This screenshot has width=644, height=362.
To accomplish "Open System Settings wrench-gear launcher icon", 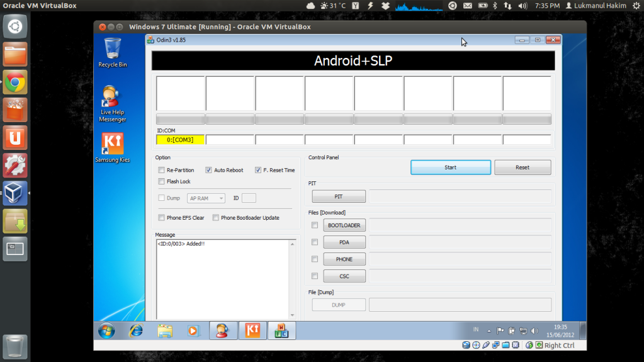I will tap(15, 166).
